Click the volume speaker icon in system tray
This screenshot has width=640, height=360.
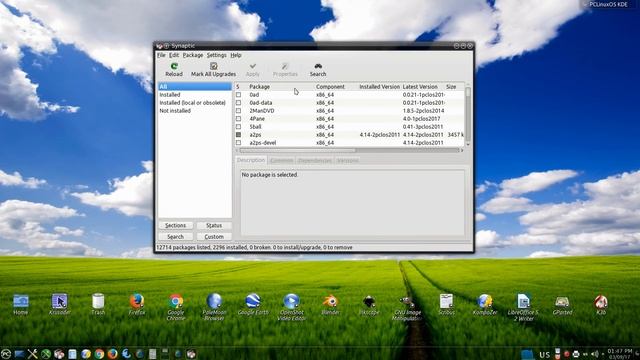[595, 354]
